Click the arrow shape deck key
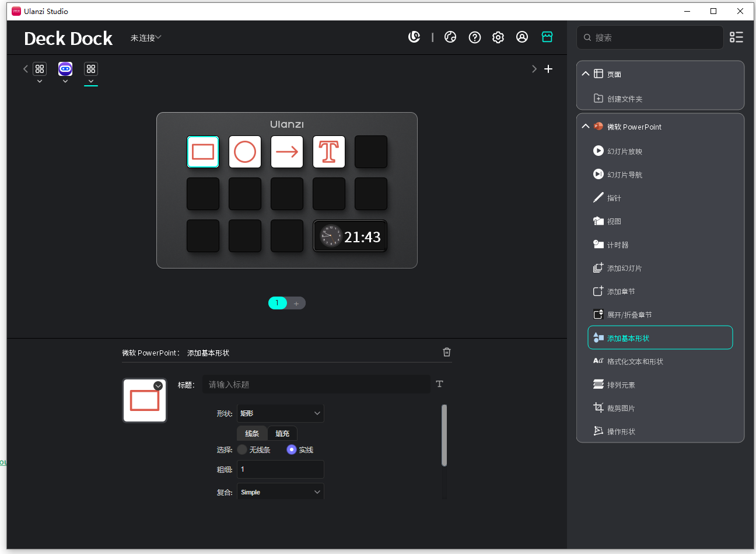This screenshot has height=554, width=756. coord(287,152)
